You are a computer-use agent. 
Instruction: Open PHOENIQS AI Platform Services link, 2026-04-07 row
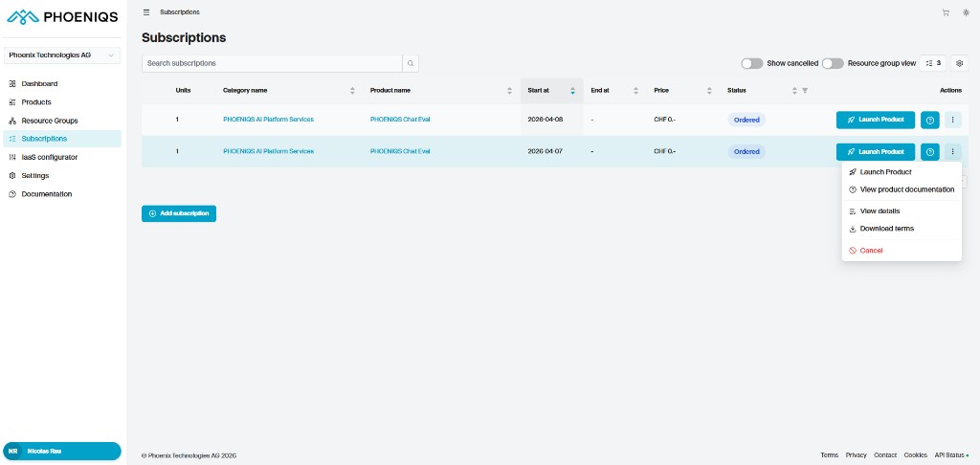(268, 151)
